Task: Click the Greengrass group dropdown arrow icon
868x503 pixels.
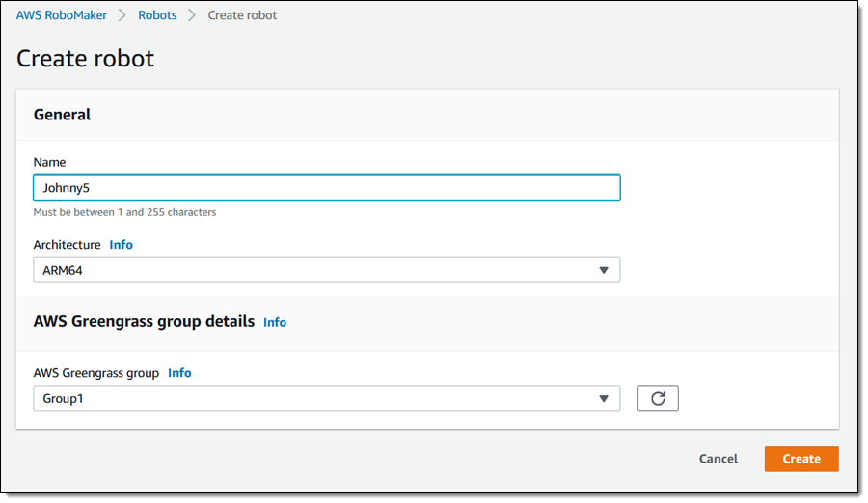Action: (x=604, y=399)
